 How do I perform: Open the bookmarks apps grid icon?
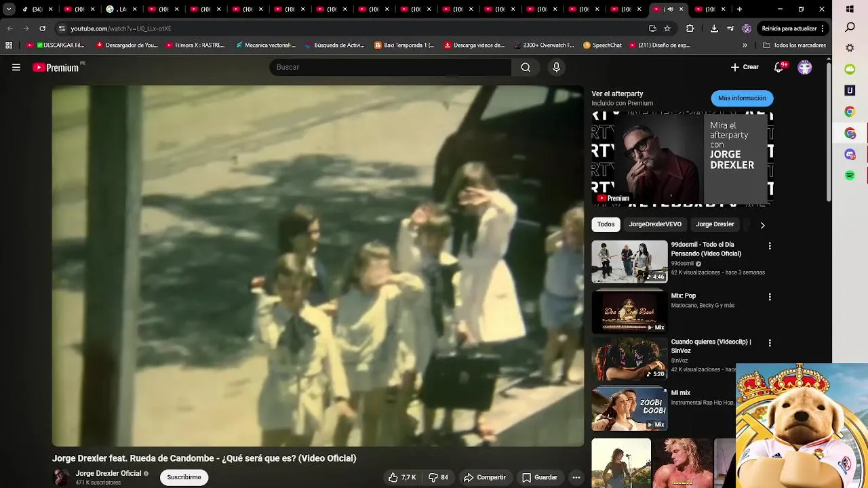[x=9, y=45]
